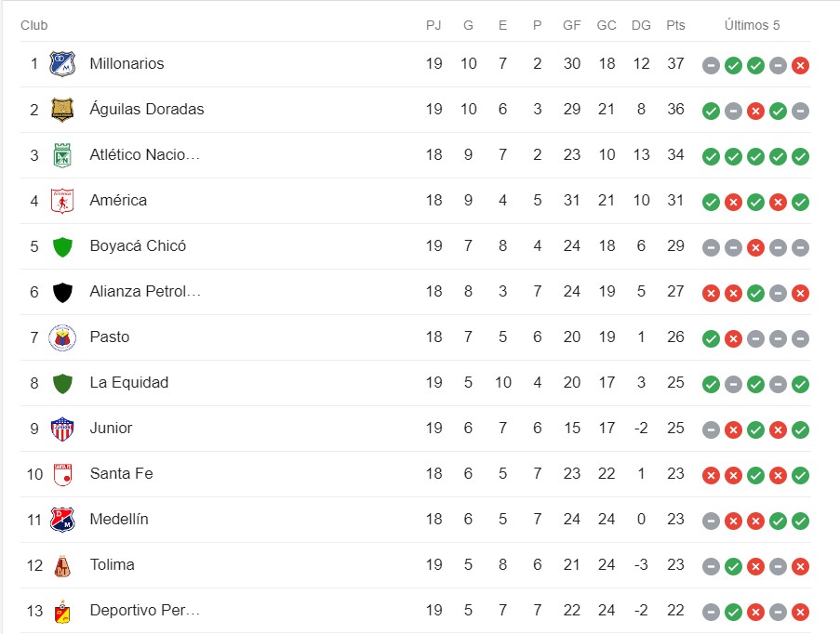This screenshot has width=840, height=634.
Task: Click the Águilas Doradas team logo
Action: (62, 110)
